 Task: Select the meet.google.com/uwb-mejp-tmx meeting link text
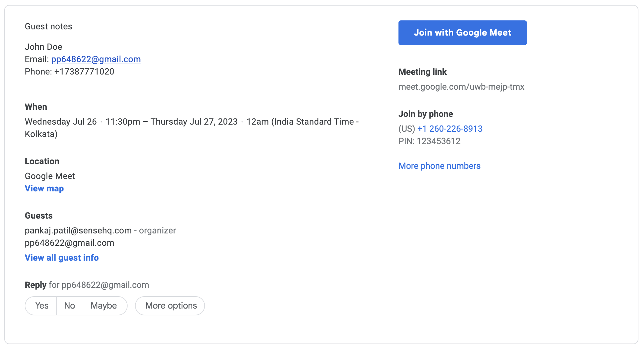point(461,87)
